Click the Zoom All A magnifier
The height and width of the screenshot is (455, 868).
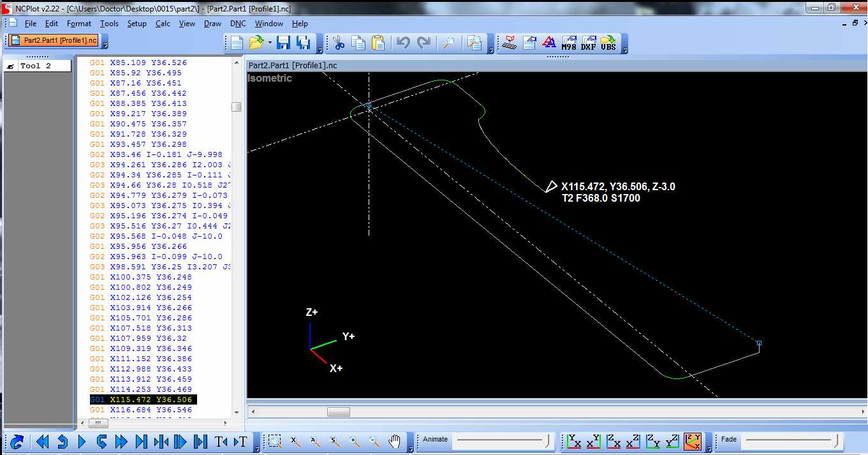[x=315, y=441]
